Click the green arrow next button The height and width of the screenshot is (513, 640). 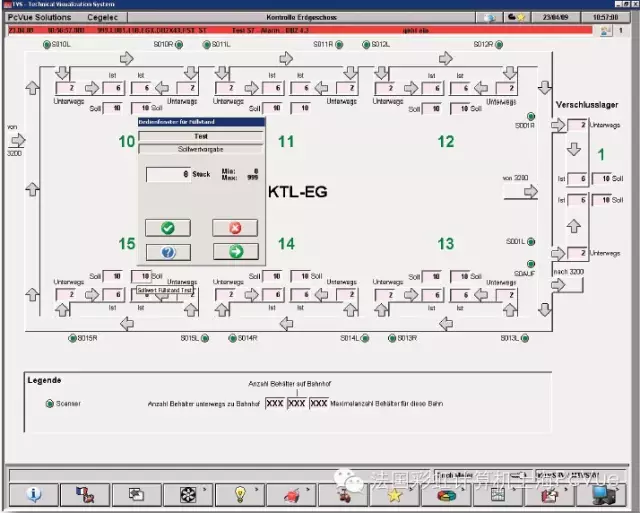236,251
